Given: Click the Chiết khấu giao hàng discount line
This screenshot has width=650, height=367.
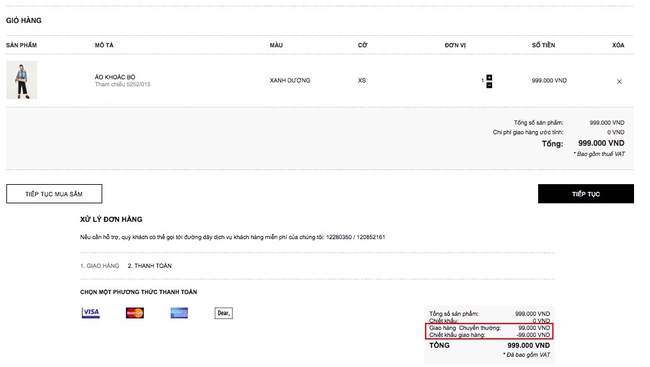Looking at the screenshot, I should point(489,335).
